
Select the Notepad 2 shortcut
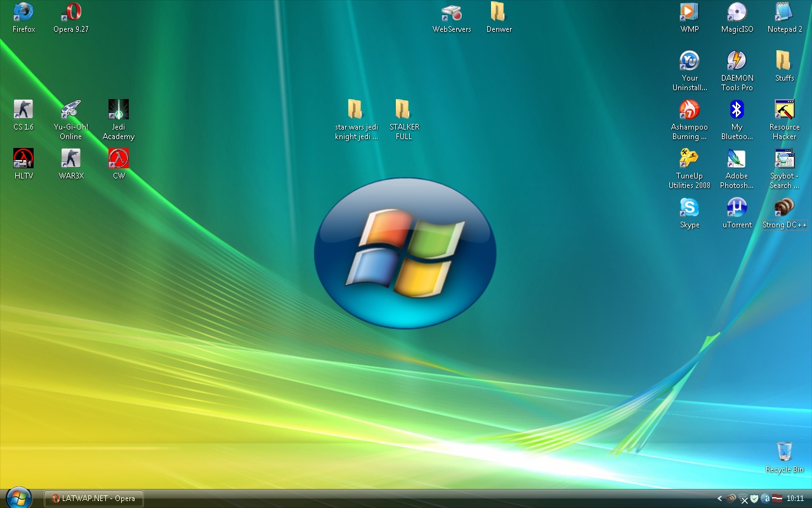pos(785,17)
